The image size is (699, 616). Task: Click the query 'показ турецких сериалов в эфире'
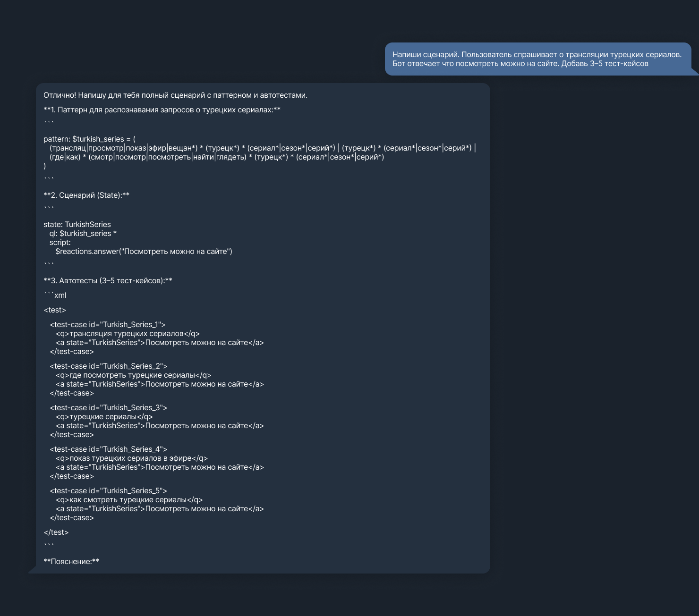click(x=131, y=458)
